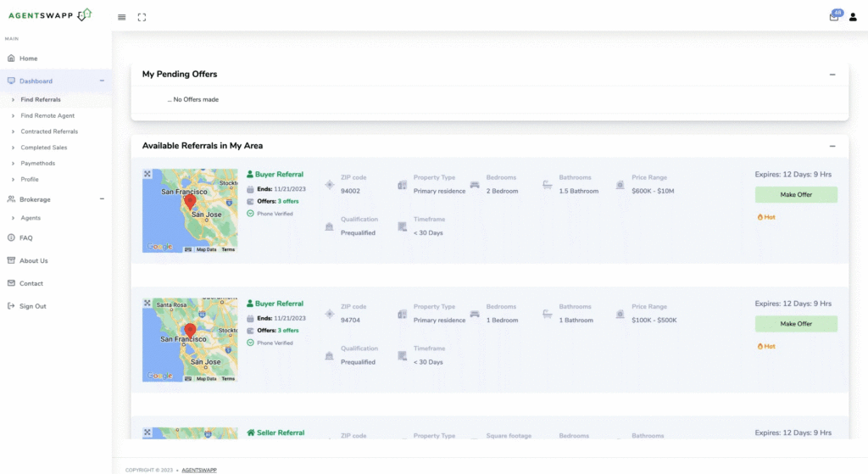Open Completed Sales page

tap(44, 148)
